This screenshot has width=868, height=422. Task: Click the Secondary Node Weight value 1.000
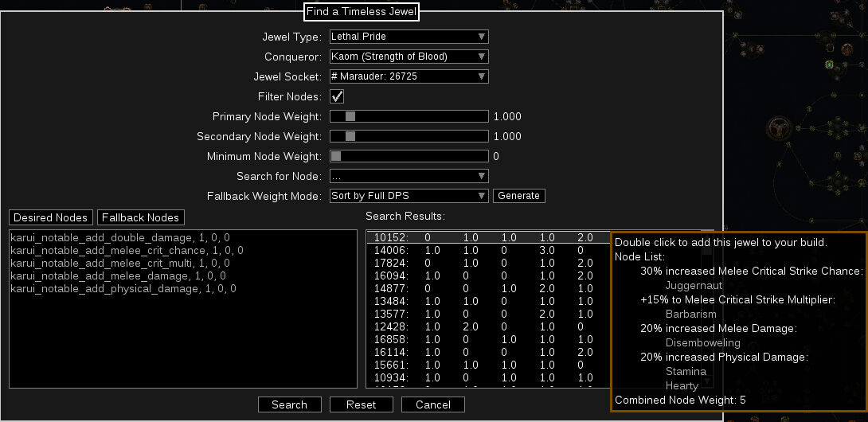[507, 137]
